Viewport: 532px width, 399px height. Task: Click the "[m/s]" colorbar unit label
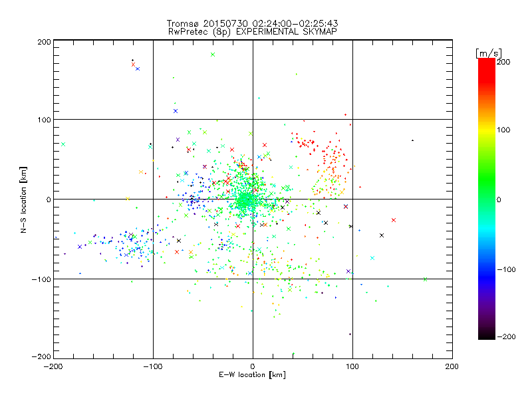pyautogui.click(x=488, y=53)
